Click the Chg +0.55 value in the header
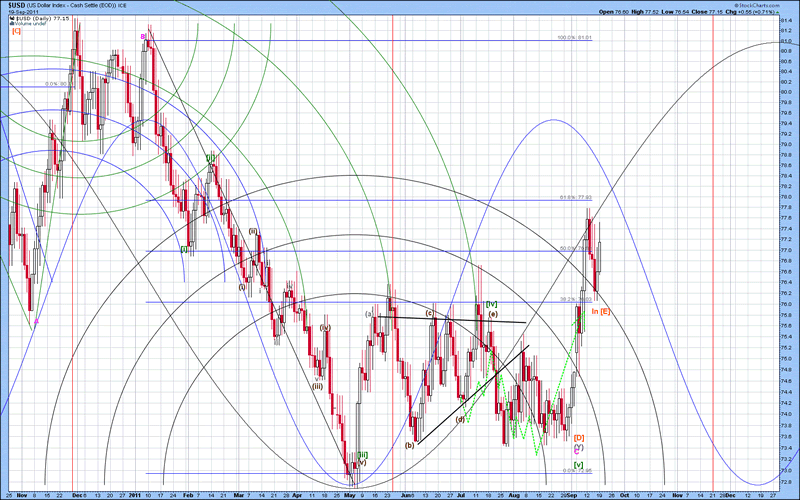Image resolution: width=800 pixels, height=500 pixels. point(743,12)
